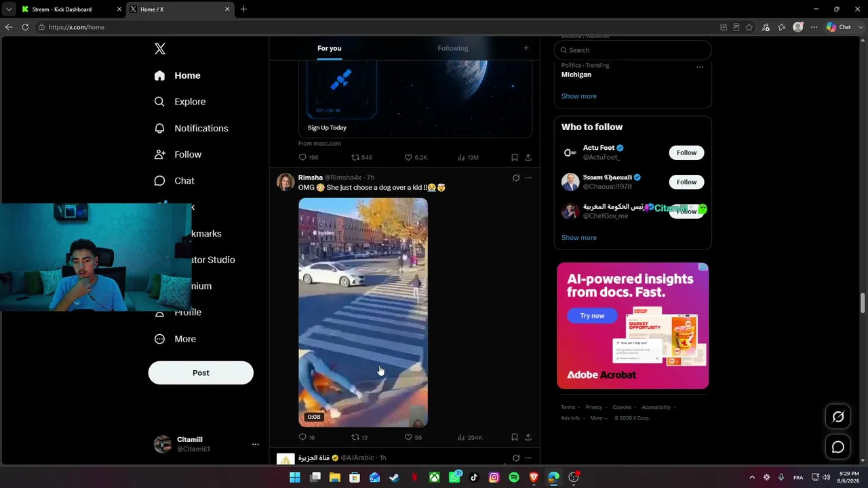Open Spotify from the taskbar

pyautogui.click(x=514, y=477)
